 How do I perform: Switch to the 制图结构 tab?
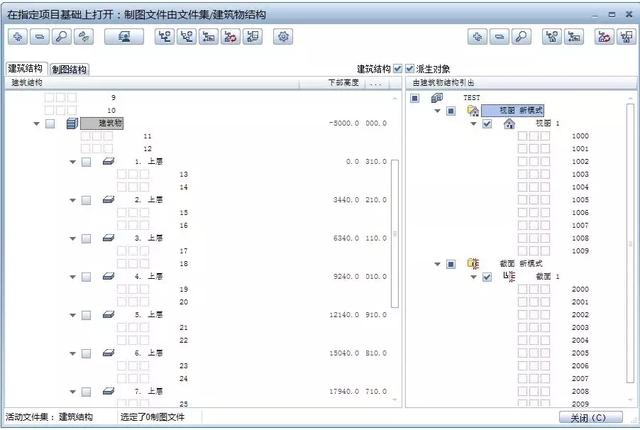(69, 69)
